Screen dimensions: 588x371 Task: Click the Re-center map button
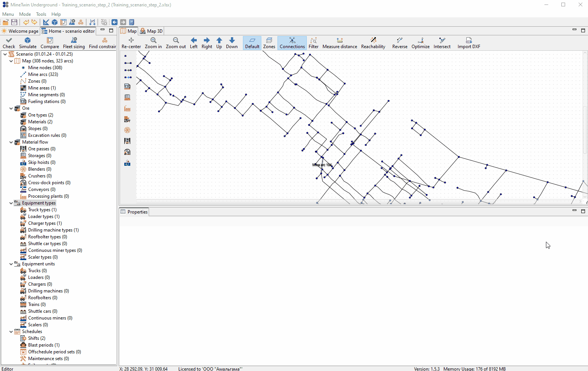(x=131, y=43)
